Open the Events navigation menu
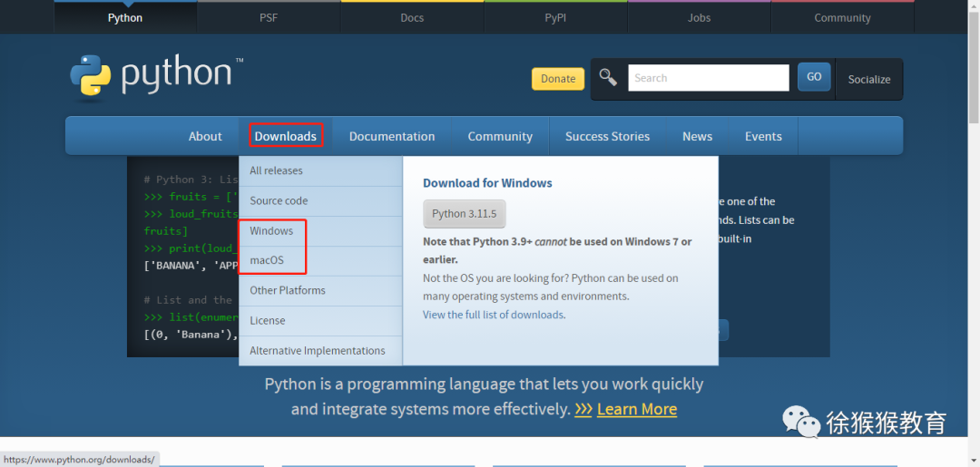The height and width of the screenshot is (467, 980). click(763, 136)
